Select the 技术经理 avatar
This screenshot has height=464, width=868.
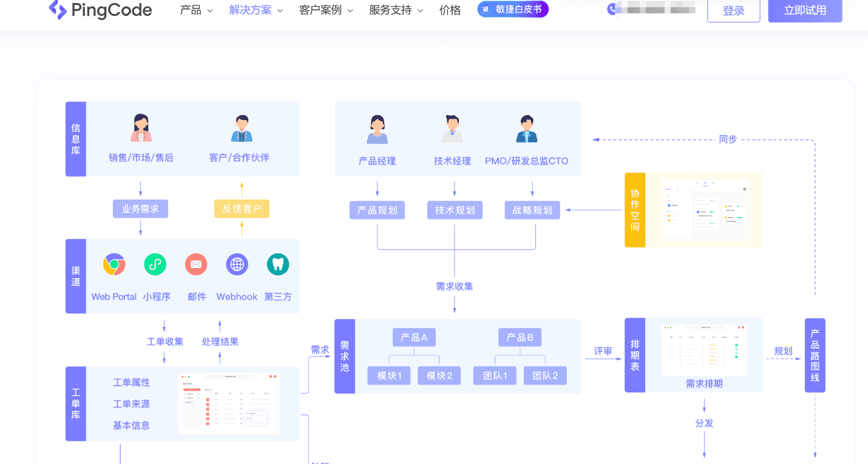coord(452,129)
